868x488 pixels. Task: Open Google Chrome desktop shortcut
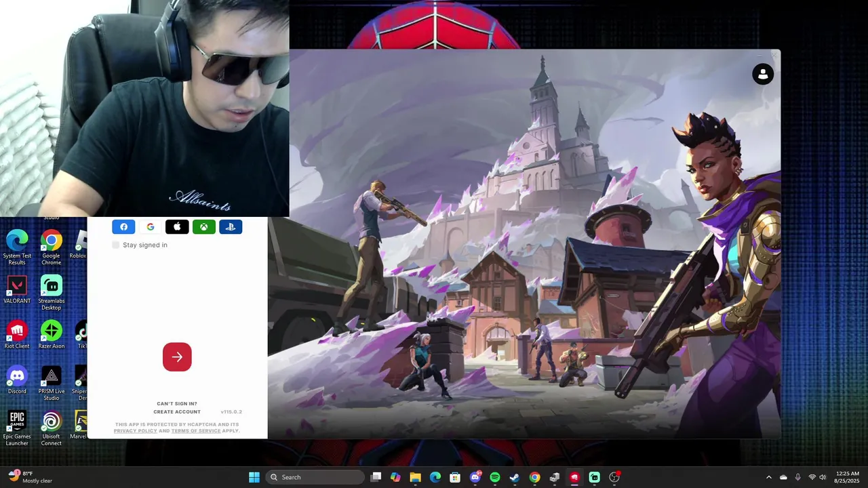[51, 247]
